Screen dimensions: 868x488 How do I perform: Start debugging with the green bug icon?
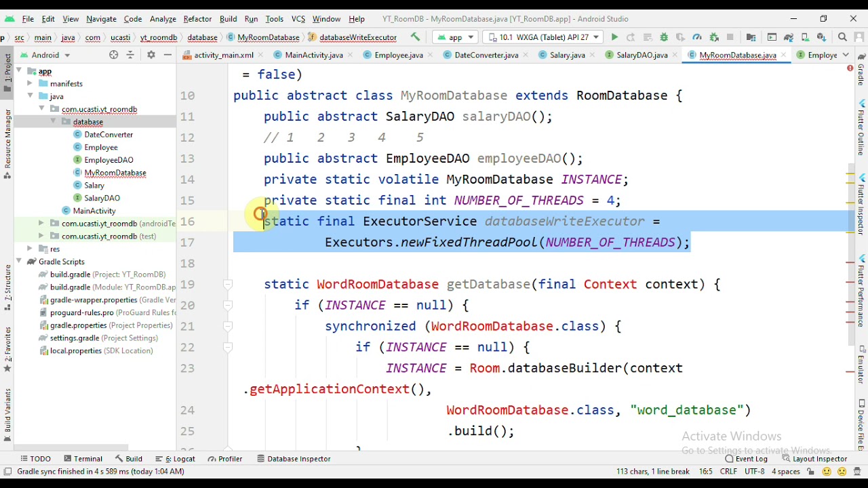[664, 37]
